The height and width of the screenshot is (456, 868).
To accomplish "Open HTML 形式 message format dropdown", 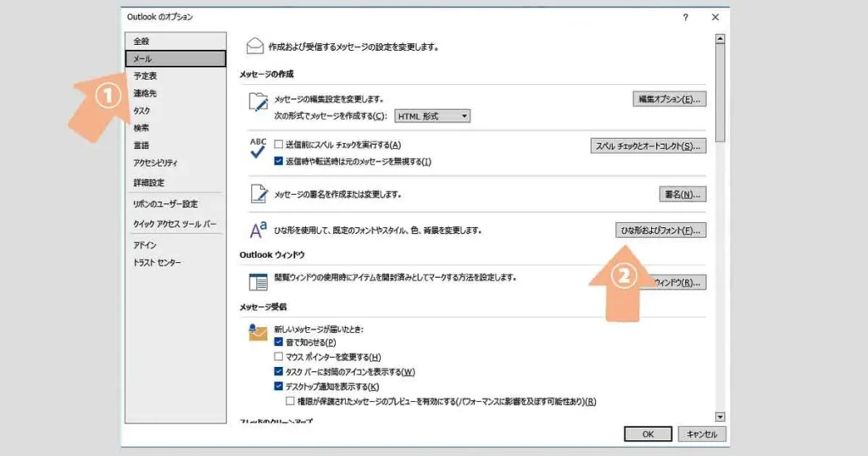I will (432, 116).
